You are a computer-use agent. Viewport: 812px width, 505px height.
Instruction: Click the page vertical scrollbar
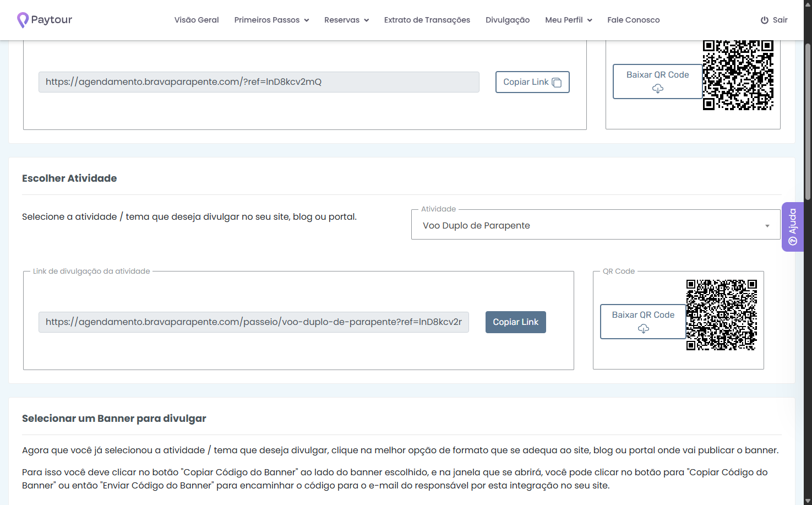(808, 121)
